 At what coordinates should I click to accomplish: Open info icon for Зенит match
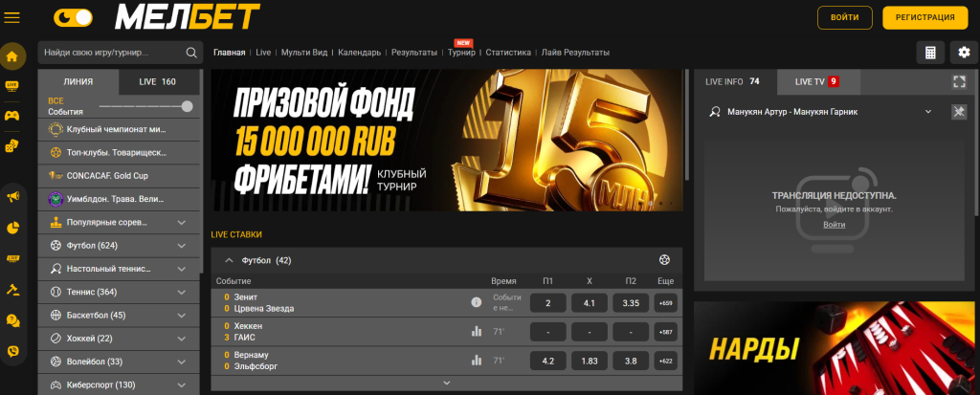coord(477,302)
